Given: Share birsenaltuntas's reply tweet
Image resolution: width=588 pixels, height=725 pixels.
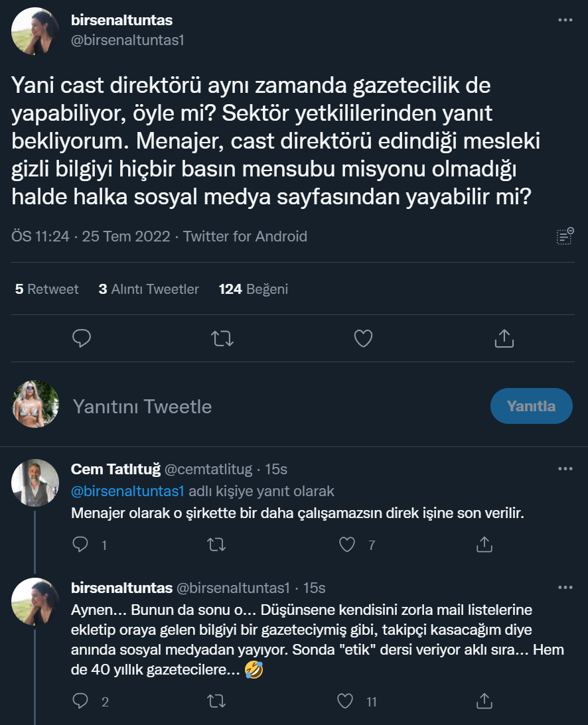Looking at the screenshot, I should (484, 700).
